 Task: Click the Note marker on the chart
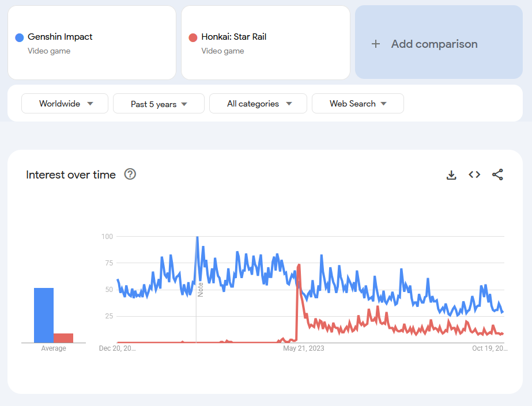(200, 289)
